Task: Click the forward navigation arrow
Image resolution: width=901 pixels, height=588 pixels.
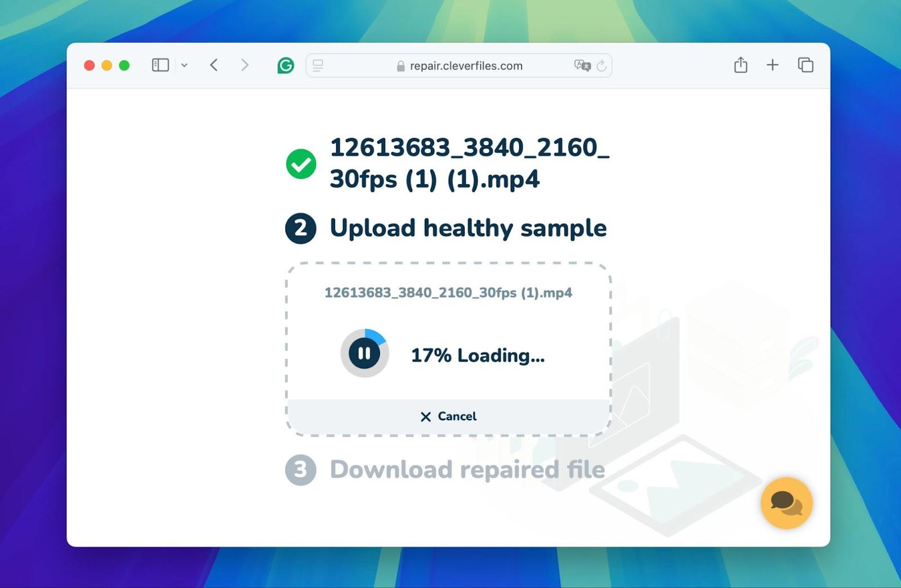Action: (x=244, y=65)
